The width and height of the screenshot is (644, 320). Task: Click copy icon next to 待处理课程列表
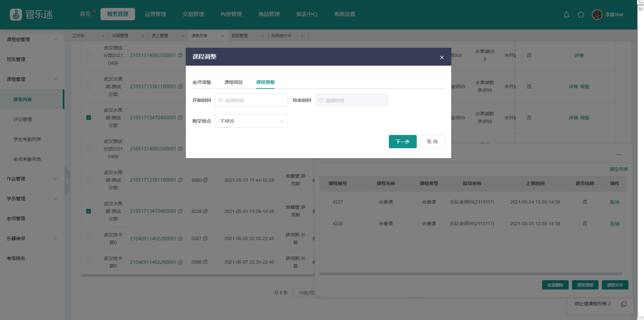[624, 304]
